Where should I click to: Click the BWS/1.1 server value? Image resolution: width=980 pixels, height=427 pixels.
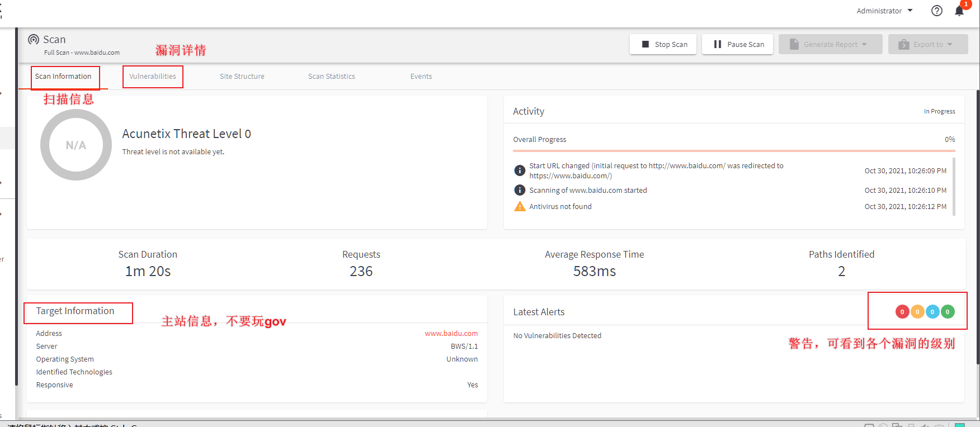pyautogui.click(x=464, y=347)
